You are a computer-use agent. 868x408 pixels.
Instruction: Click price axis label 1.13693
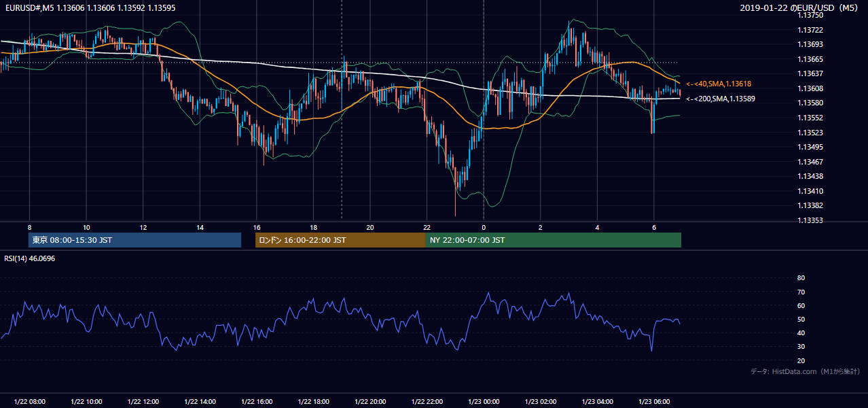click(810, 44)
